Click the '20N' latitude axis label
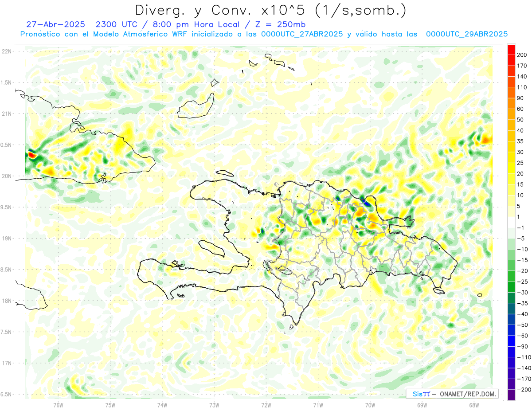532x411 pixels. 7,176
